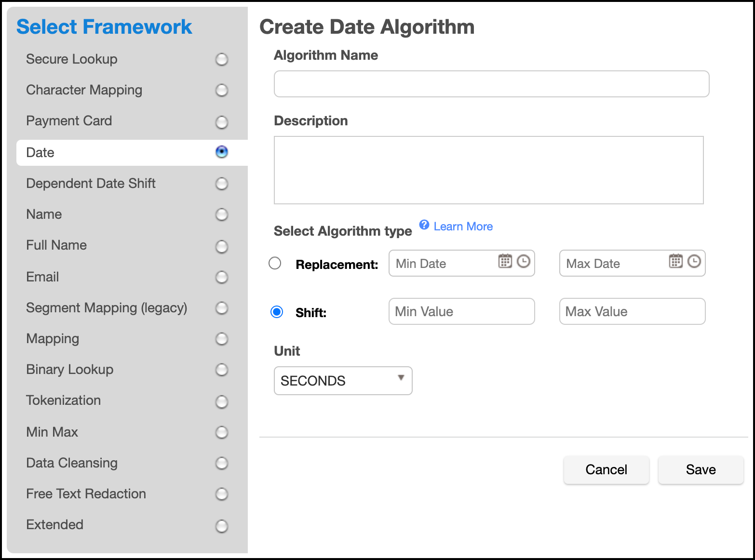Select the Secure Lookup radio button
The width and height of the screenshot is (755, 560).
pyautogui.click(x=221, y=59)
